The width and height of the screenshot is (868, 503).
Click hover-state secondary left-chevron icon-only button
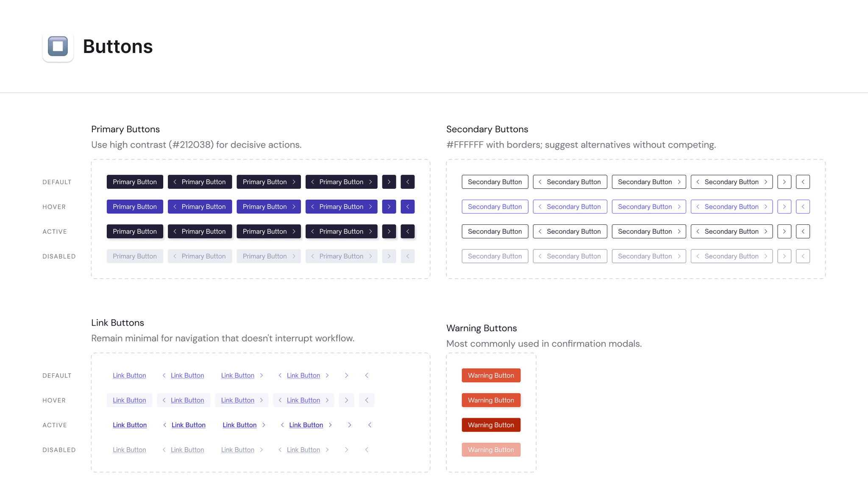click(x=803, y=207)
